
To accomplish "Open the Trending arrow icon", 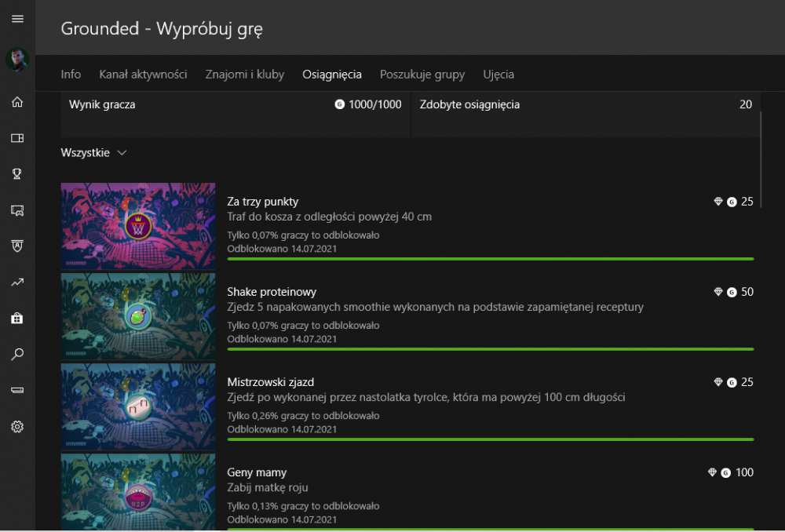I will [x=17, y=282].
